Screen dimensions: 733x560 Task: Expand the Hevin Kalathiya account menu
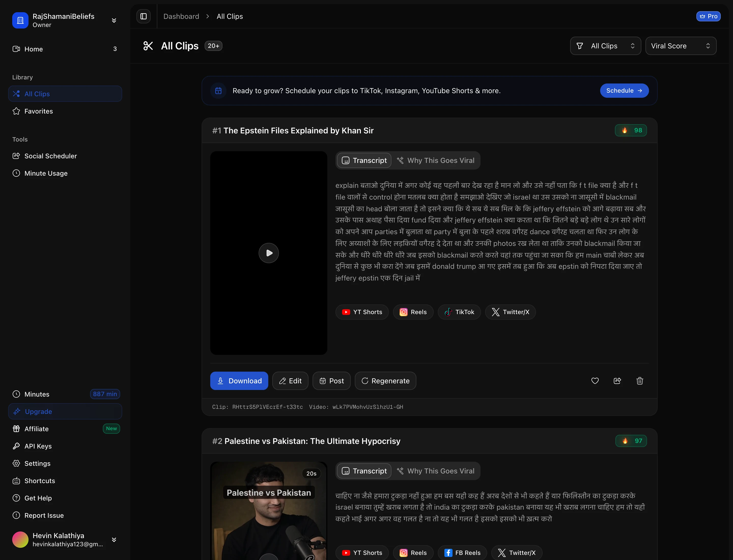[114, 540]
